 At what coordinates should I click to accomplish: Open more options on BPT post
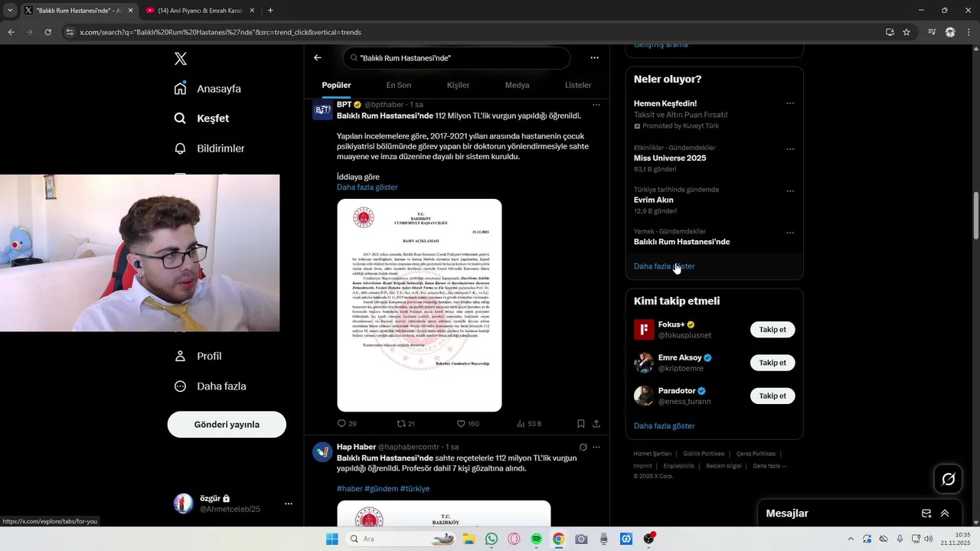(x=596, y=105)
